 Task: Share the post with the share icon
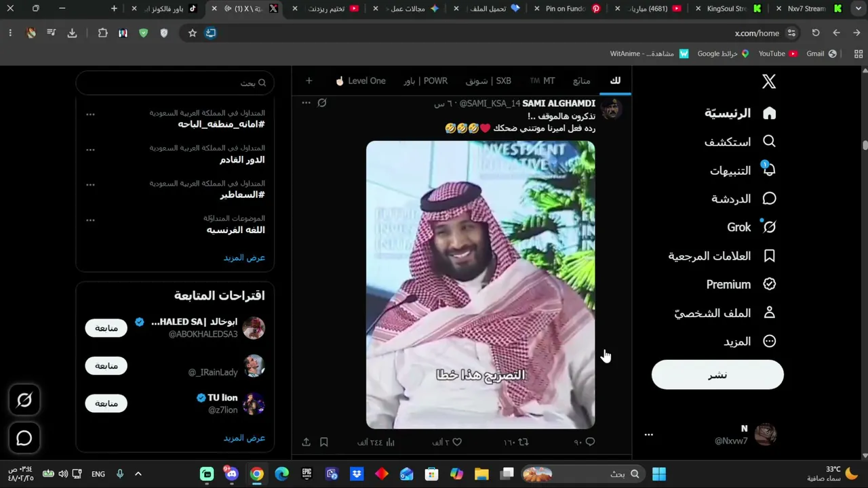point(306,442)
